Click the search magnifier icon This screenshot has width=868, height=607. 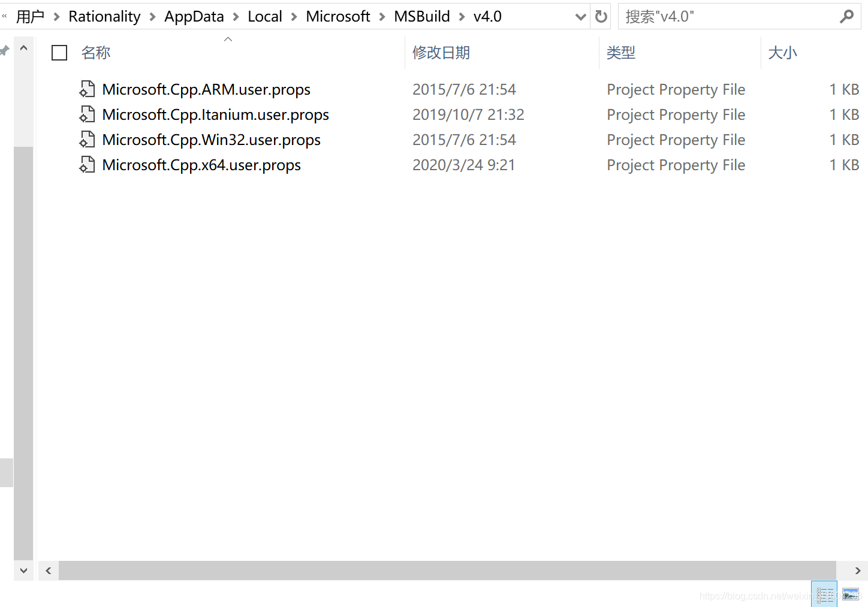(846, 17)
